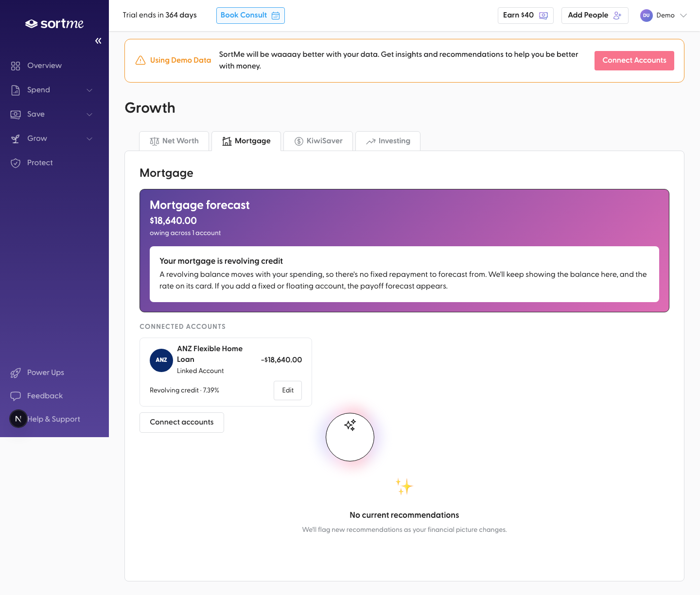Select the Mortgage tab
This screenshot has width=700, height=595.
pyautogui.click(x=246, y=141)
